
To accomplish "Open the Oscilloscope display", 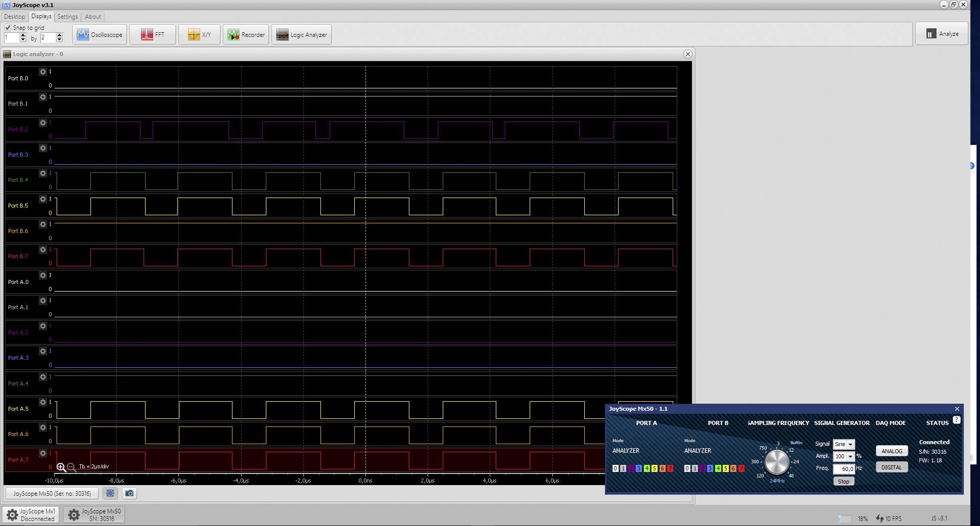I will coord(100,34).
